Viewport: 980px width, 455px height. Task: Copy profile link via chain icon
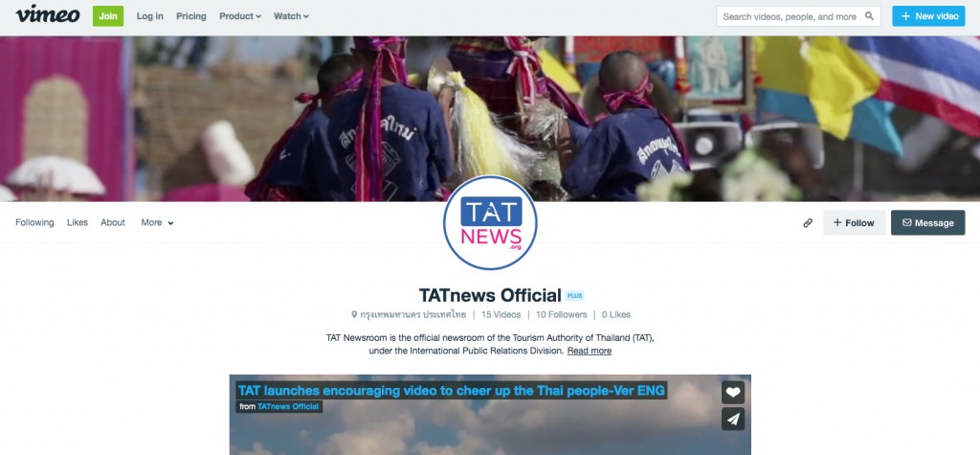pyautogui.click(x=808, y=223)
